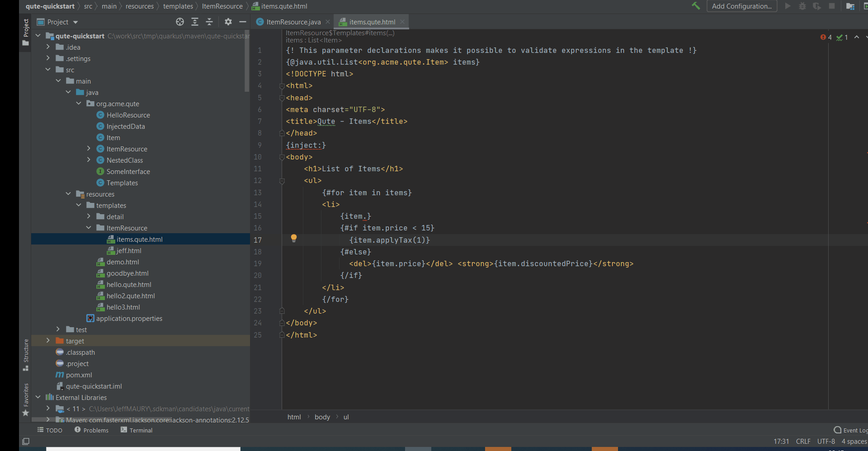
Task: Click the yellow lightbulb intention icon
Action: click(294, 238)
